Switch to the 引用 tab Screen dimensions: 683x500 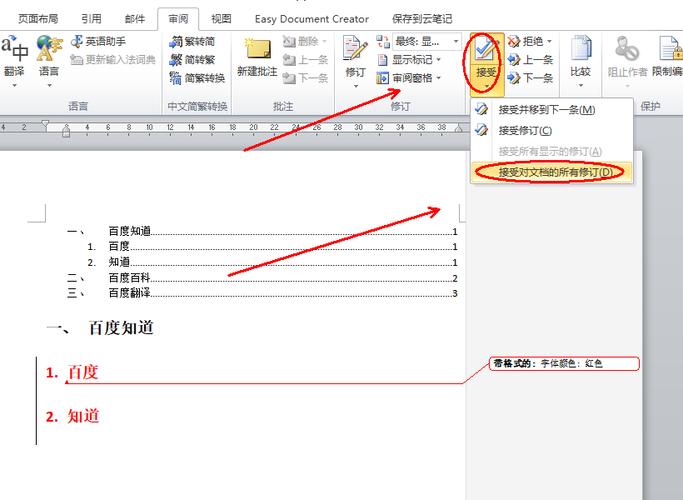click(x=91, y=19)
